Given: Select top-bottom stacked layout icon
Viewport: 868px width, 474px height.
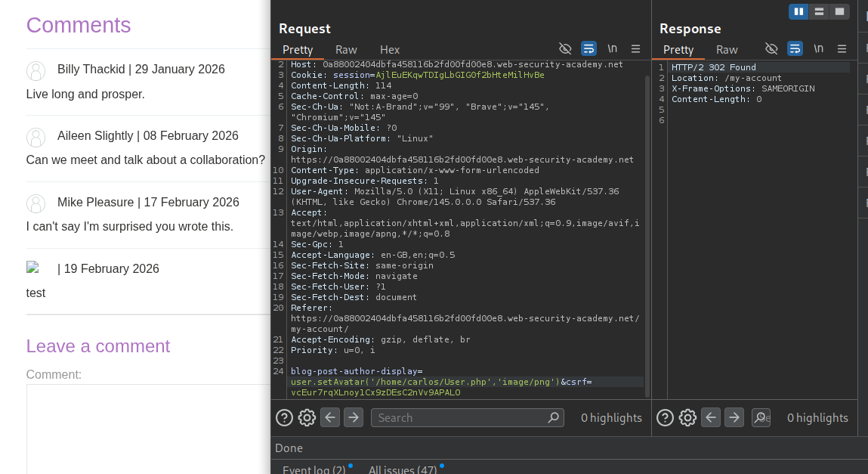Looking at the screenshot, I should (x=819, y=11).
